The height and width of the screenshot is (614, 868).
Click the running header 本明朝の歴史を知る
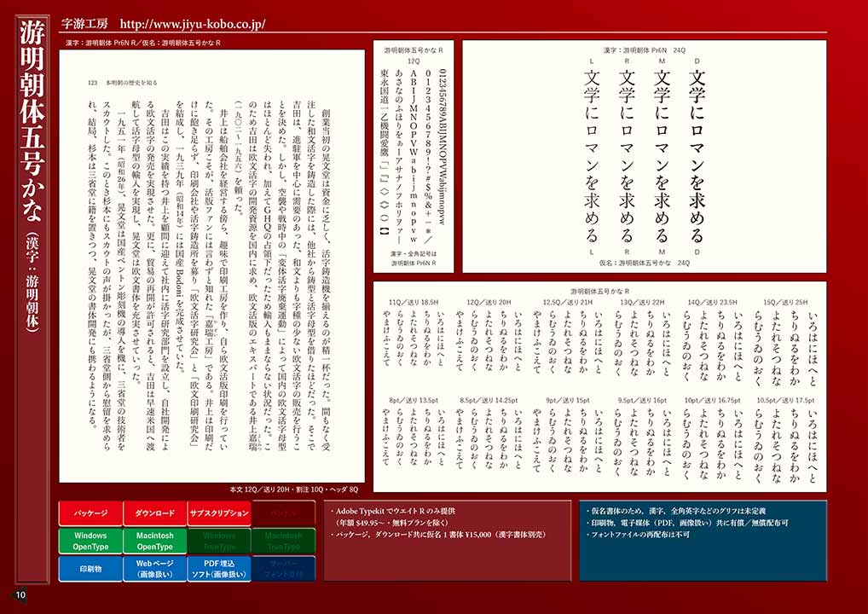tap(131, 83)
